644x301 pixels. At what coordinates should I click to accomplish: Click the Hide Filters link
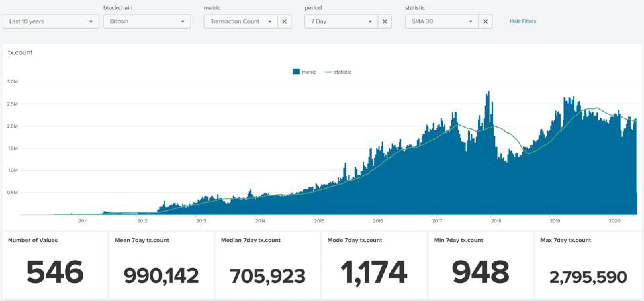click(523, 21)
